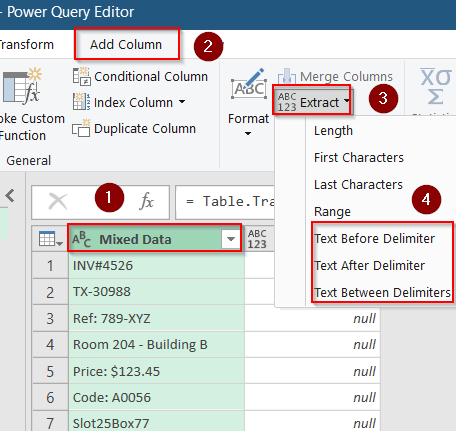
Task: Click the null cell in row 6
Action: click(313, 397)
